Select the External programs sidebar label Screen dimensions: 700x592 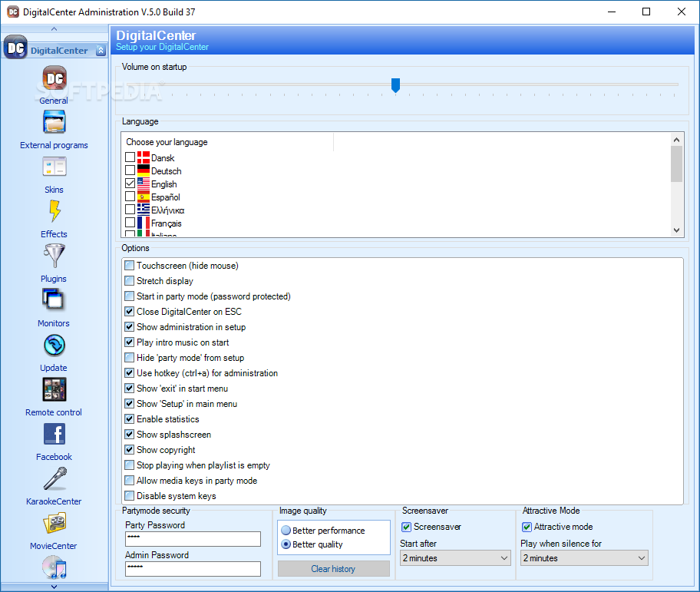54,145
